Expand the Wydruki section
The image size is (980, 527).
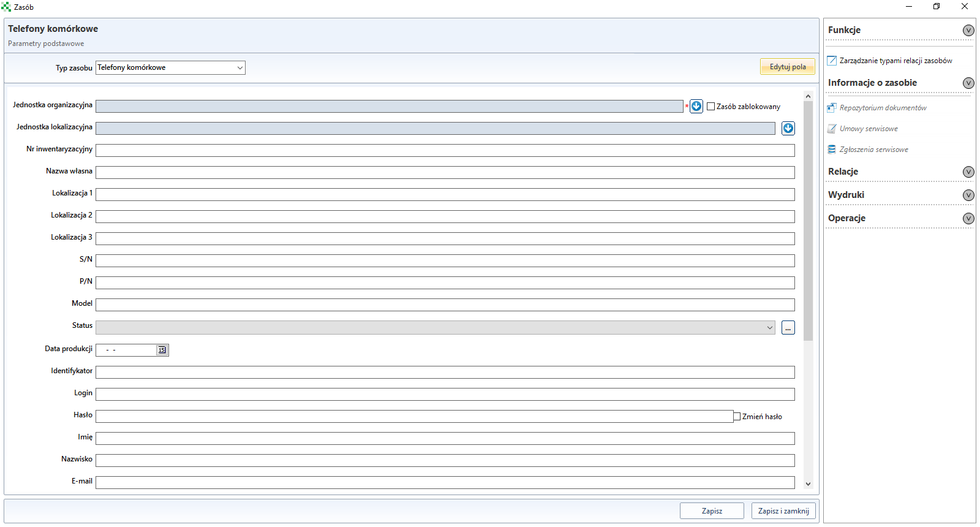tap(968, 195)
